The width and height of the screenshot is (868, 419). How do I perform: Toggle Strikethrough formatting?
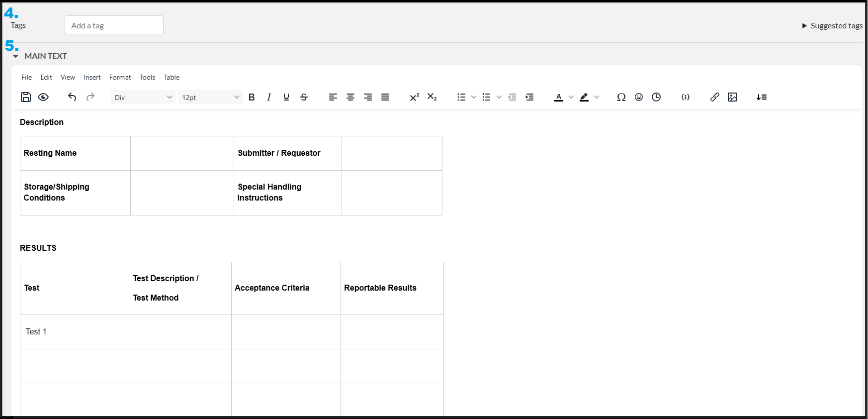pos(304,97)
